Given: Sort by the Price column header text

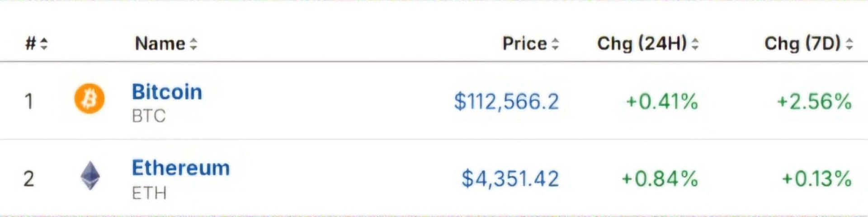Looking at the screenshot, I should (x=524, y=44).
